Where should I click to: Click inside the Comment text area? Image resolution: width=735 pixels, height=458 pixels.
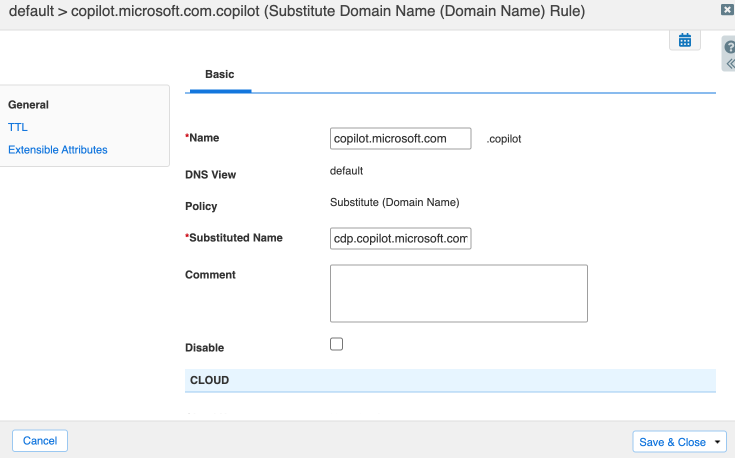pyautogui.click(x=458, y=293)
